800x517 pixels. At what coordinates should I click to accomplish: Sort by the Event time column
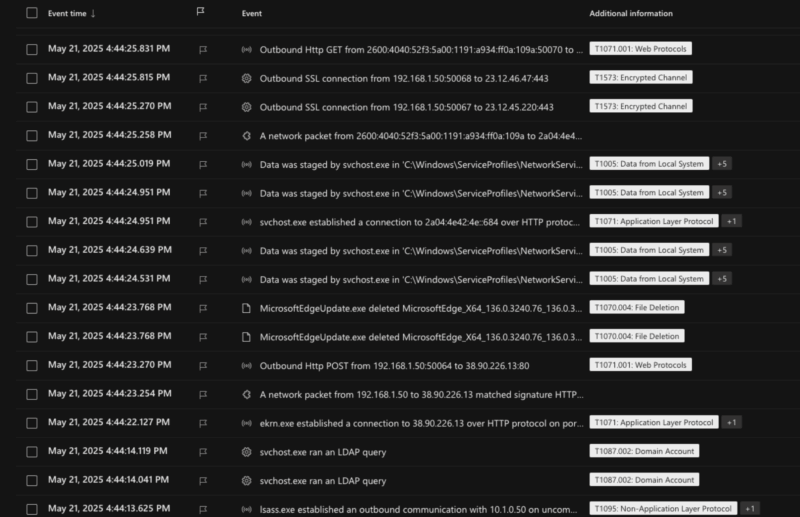point(72,13)
